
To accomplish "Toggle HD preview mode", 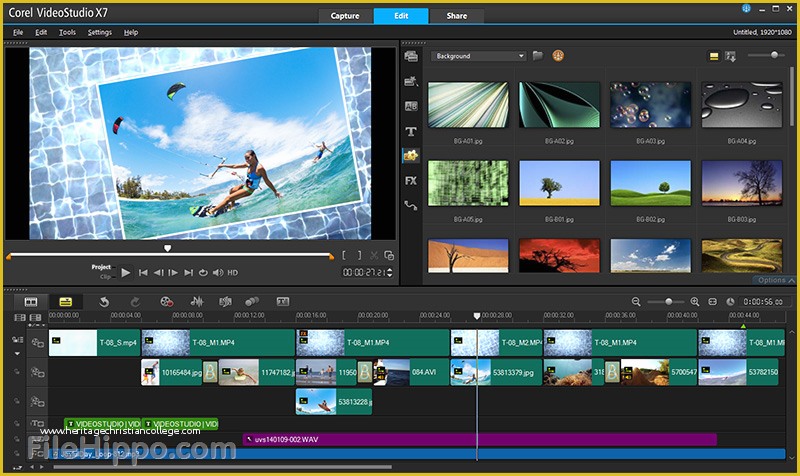I will pyautogui.click(x=233, y=273).
